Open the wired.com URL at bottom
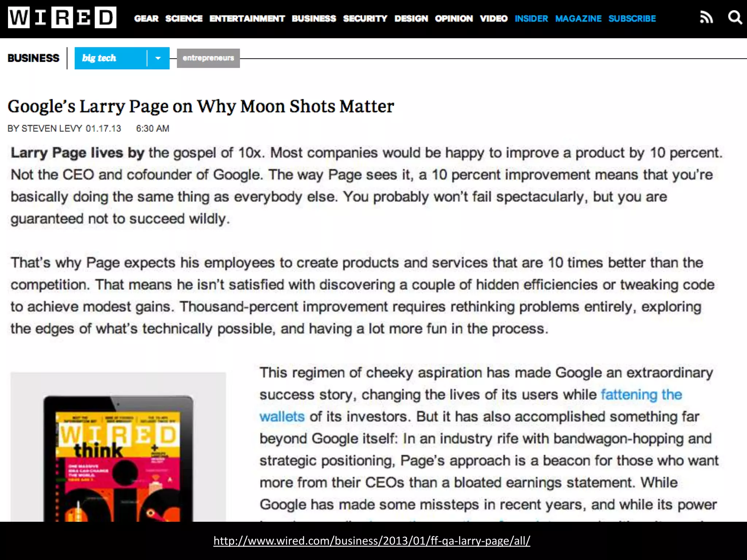The image size is (747, 560). click(x=372, y=541)
